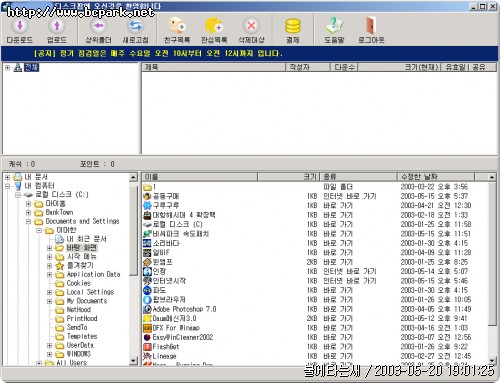Click the file list scroll-down arrow
This screenshot has height=383, width=500.
click(x=492, y=360)
